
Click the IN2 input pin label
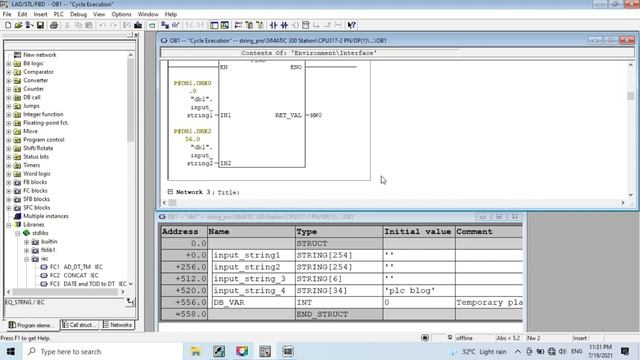point(226,163)
